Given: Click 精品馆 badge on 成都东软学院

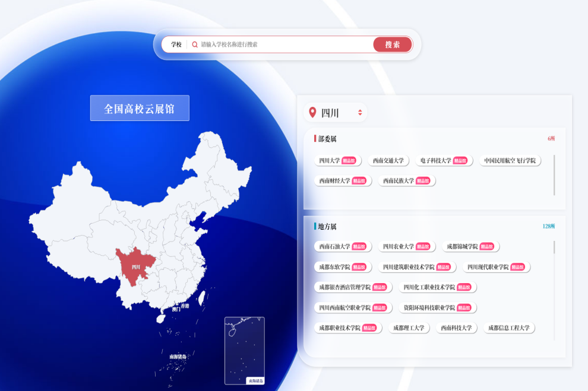Looking at the screenshot, I should click(x=359, y=267).
